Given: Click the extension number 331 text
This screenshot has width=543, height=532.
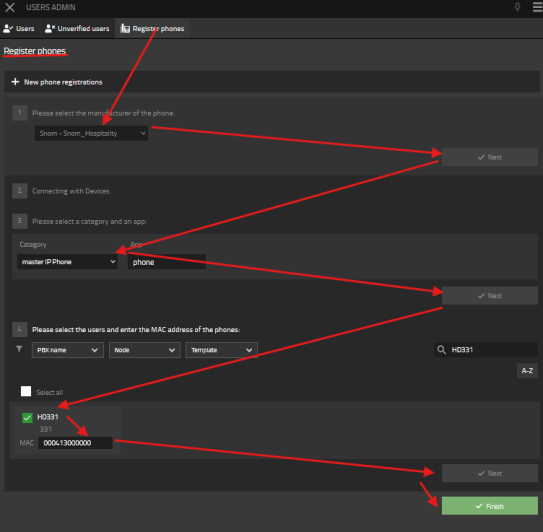Looking at the screenshot, I should pyautogui.click(x=46, y=429).
